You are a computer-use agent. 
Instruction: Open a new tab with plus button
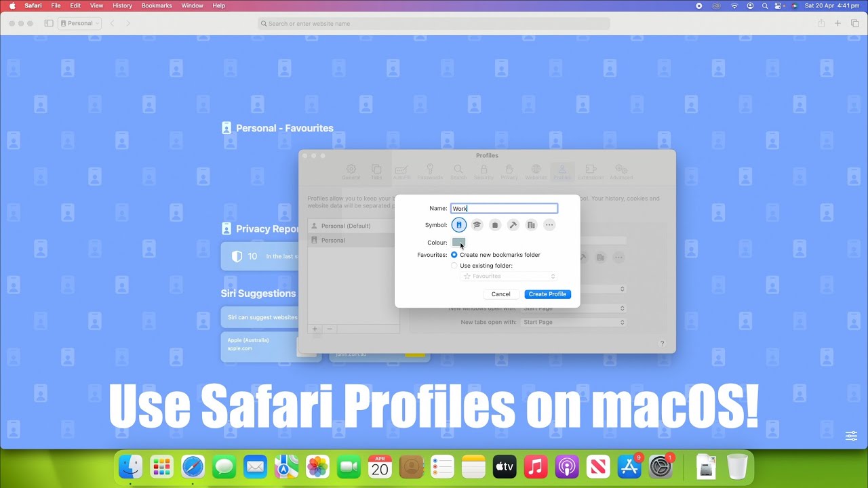point(837,23)
